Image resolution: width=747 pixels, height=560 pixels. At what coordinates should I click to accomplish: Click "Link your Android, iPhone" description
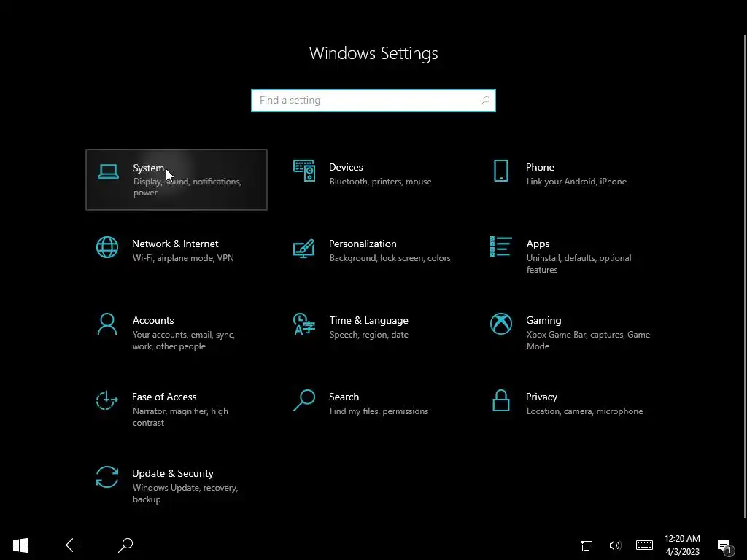pyautogui.click(x=576, y=182)
